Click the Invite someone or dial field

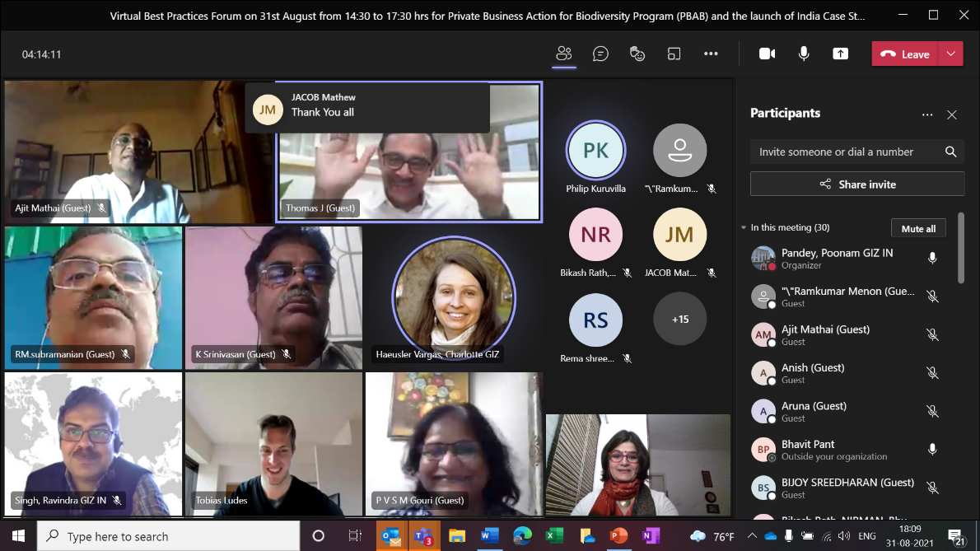pyautogui.click(x=844, y=152)
